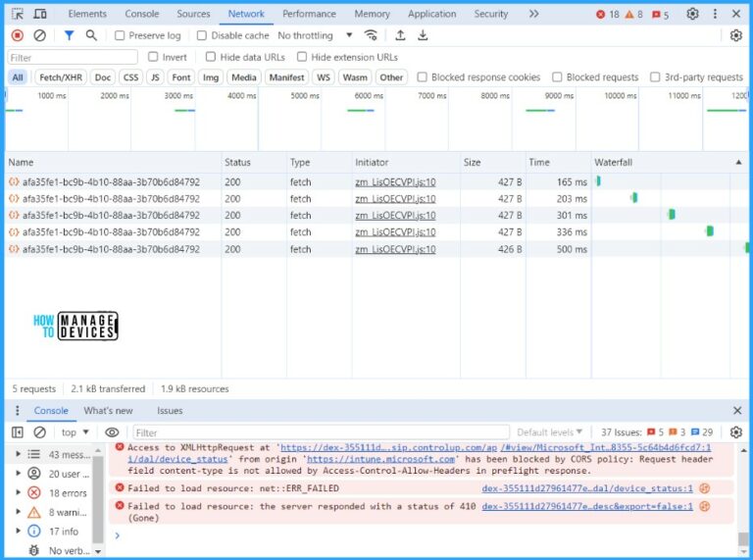The image size is (753, 560).
Task: Click the warning count badge 8
Action: point(633,15)
